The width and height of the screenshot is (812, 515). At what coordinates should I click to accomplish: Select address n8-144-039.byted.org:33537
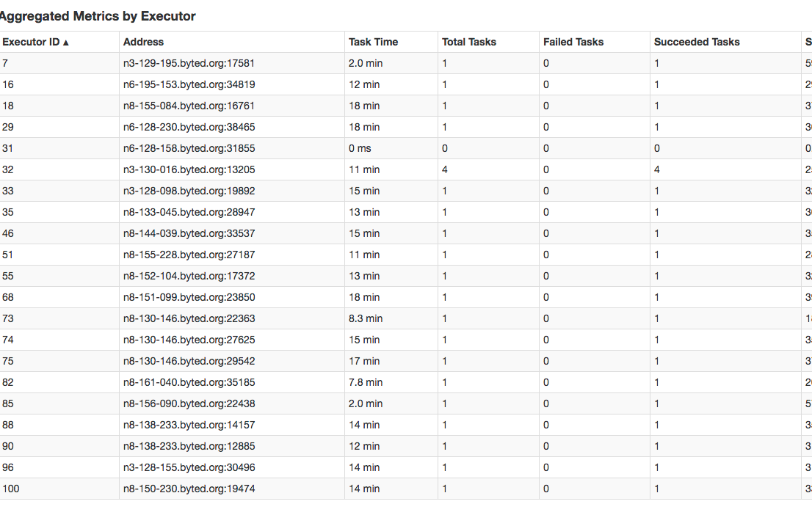tap(189, 233)
